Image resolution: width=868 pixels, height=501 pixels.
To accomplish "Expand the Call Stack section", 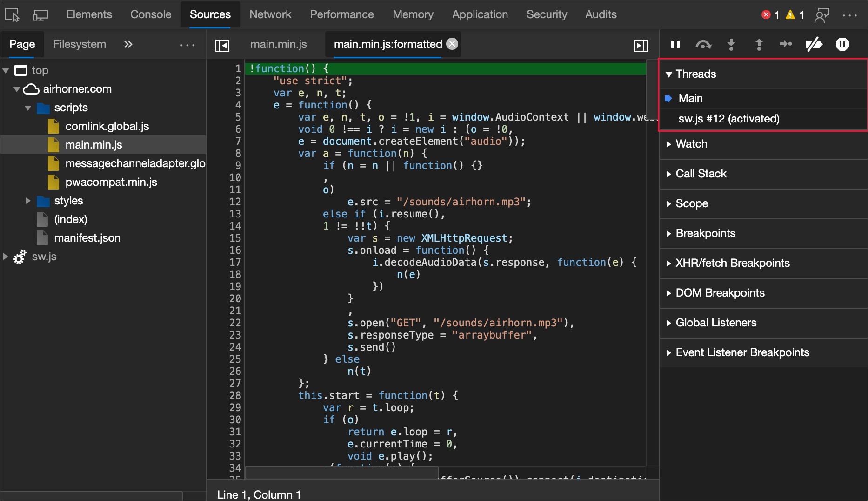I will (x=669, y=174).
